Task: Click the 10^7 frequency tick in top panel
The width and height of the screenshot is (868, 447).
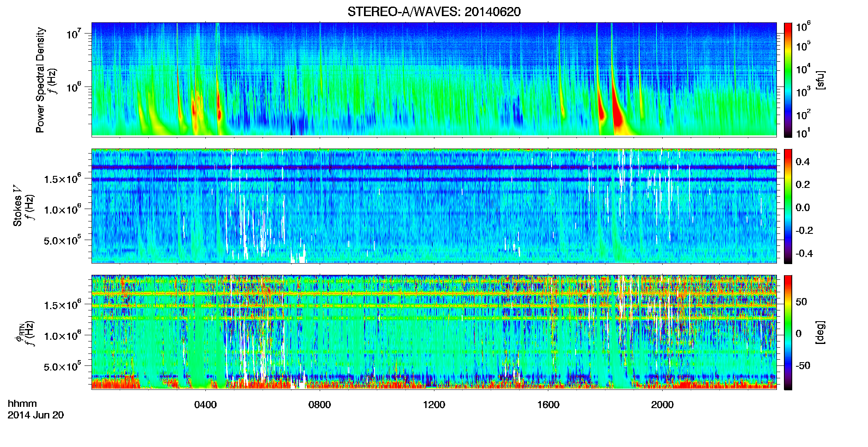Action: 73,34
